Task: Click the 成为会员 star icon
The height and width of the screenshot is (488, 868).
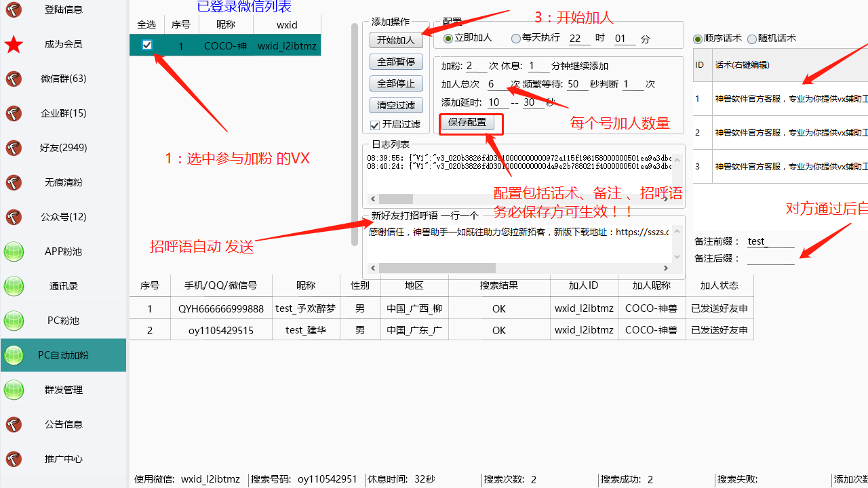Action: 14,45
